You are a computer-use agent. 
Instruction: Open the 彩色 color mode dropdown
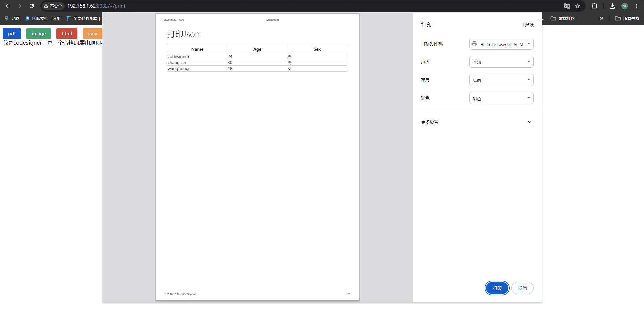click(x=501, y=98)
